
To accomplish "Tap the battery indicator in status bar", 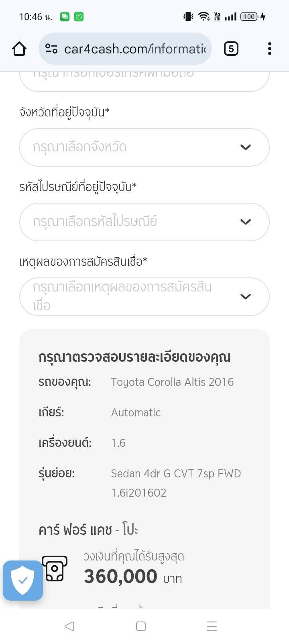I will [249, 17].
